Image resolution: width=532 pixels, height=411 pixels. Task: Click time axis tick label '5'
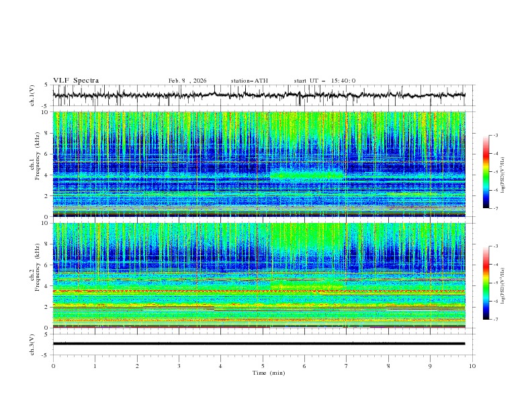(263, 366)
